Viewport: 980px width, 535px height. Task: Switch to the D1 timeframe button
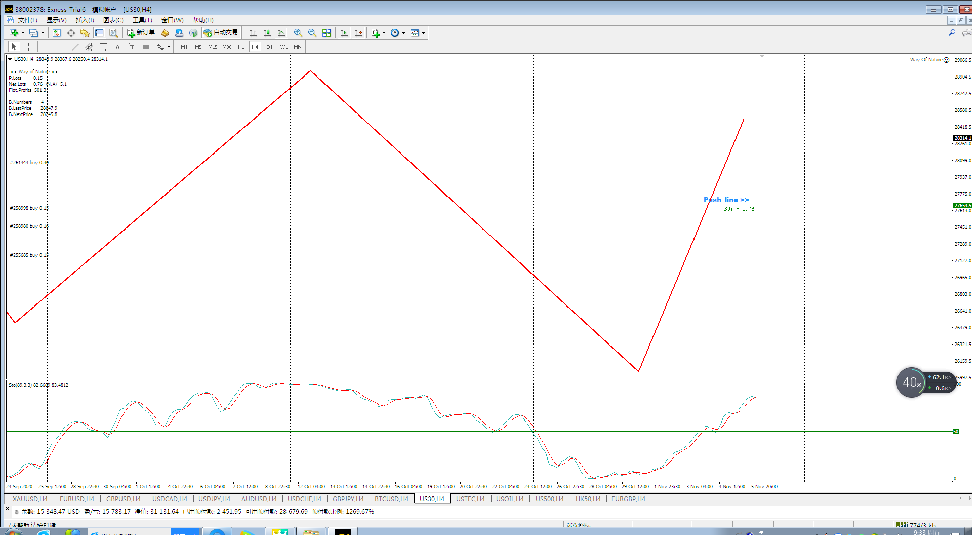coord(269,47)
